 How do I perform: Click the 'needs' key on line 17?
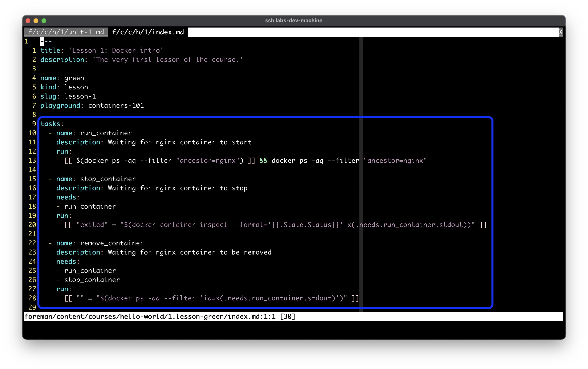click(x=66, y=197)
